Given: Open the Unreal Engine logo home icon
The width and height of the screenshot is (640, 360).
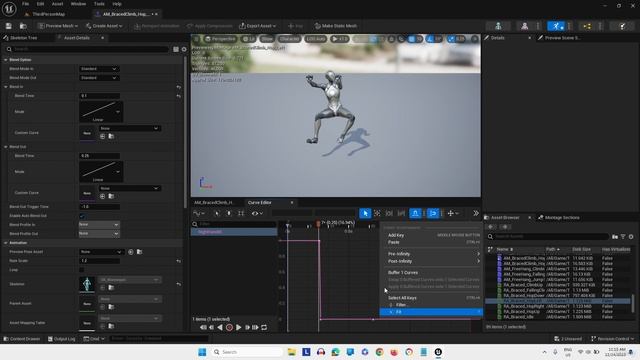Looking at the screenshot, I should pos(9,8).
